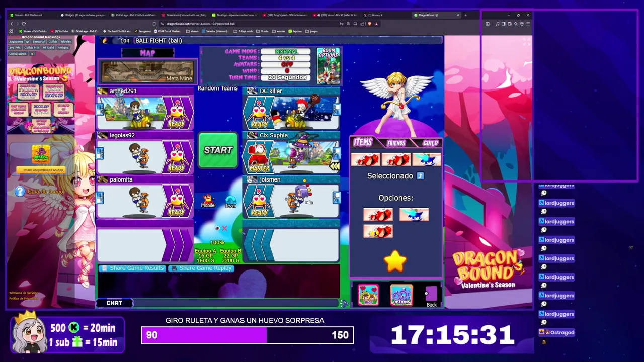Click Install DragonBound As App button
Image resolution: width=644 pixels, height=362 pixels.
coord(41,170)
